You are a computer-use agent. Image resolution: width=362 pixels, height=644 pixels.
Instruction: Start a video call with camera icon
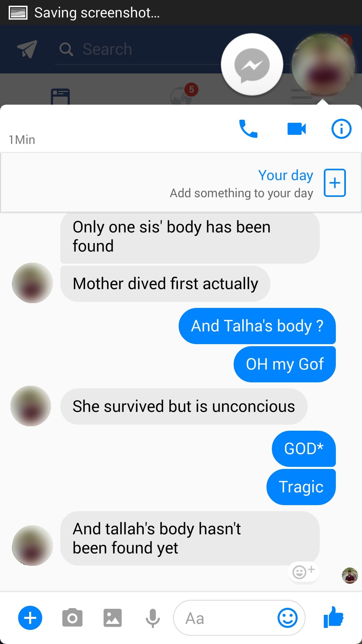(x=297, y=129)
